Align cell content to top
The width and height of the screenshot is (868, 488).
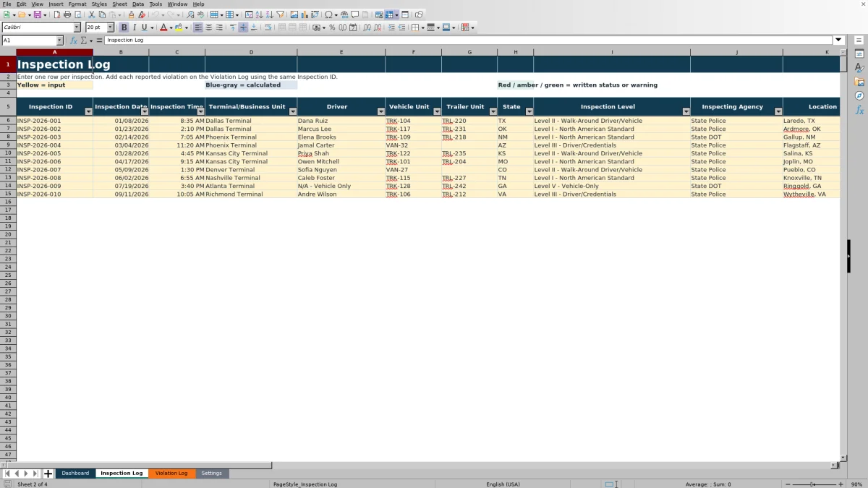(232, 27)
